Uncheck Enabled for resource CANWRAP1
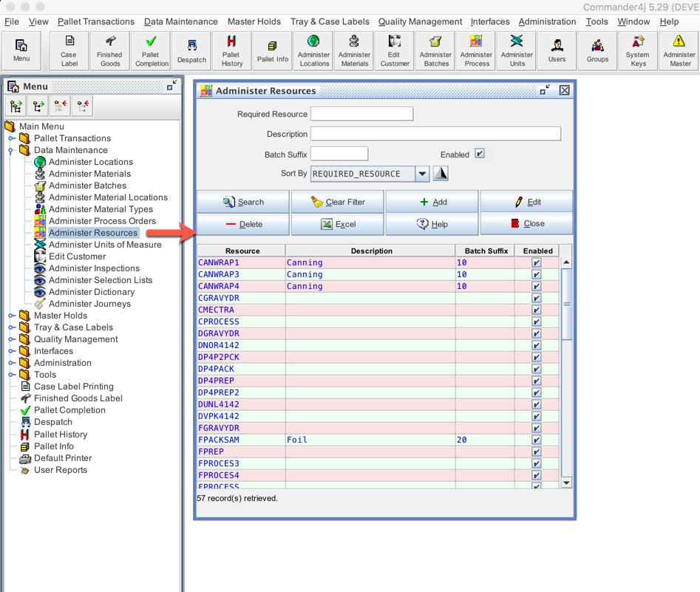 [x=537, y=263]
